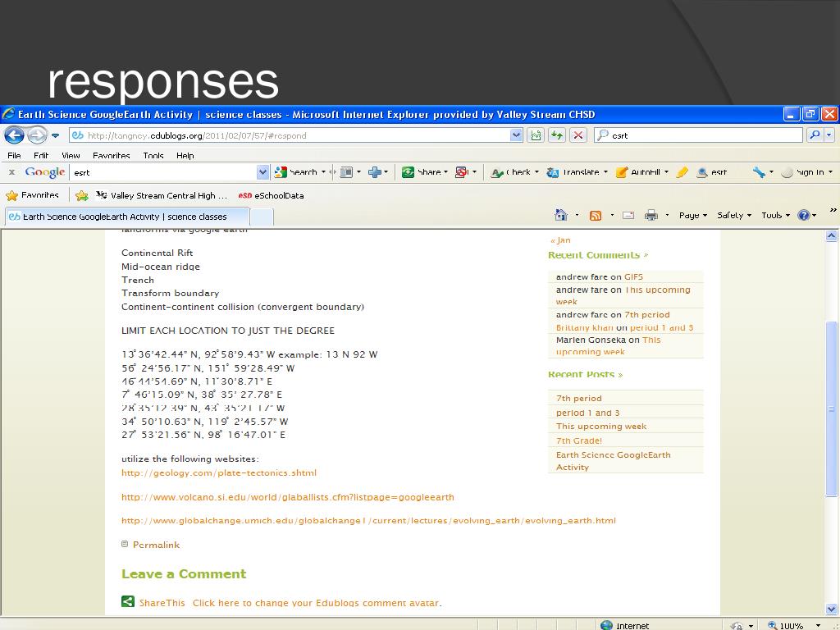The height and width of the screenshot is (630, 840).
Task: Click the IE search box containing esrt
Action: point(698,135)
